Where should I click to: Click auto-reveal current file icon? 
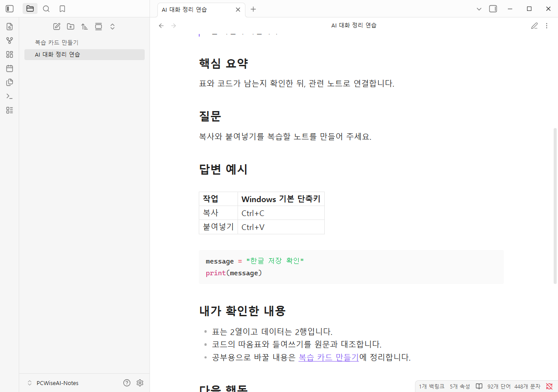99,27
